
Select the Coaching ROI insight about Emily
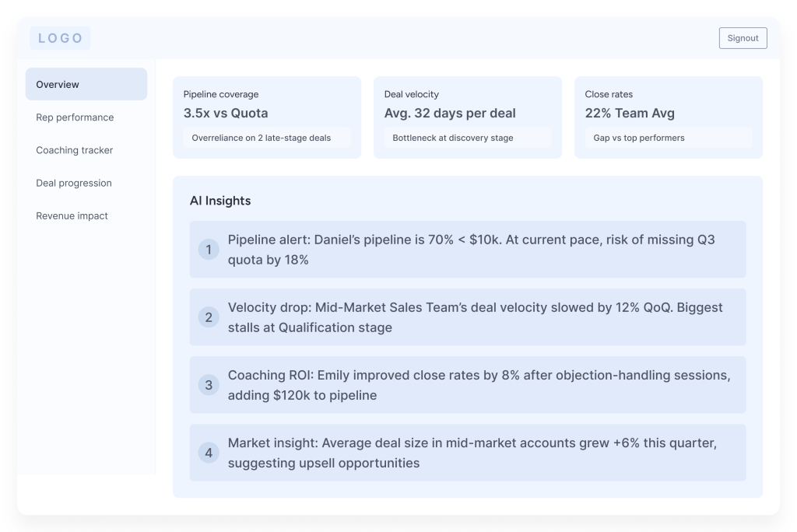click(479, 385)
